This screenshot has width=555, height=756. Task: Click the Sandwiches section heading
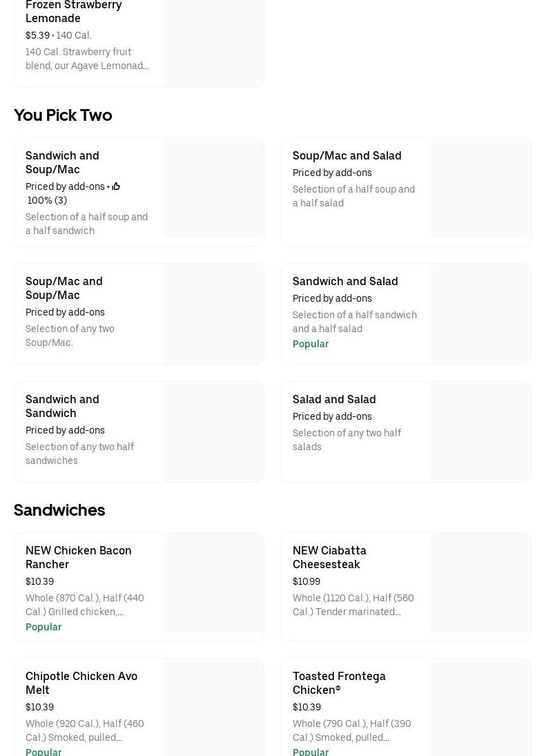click(59, 510)
